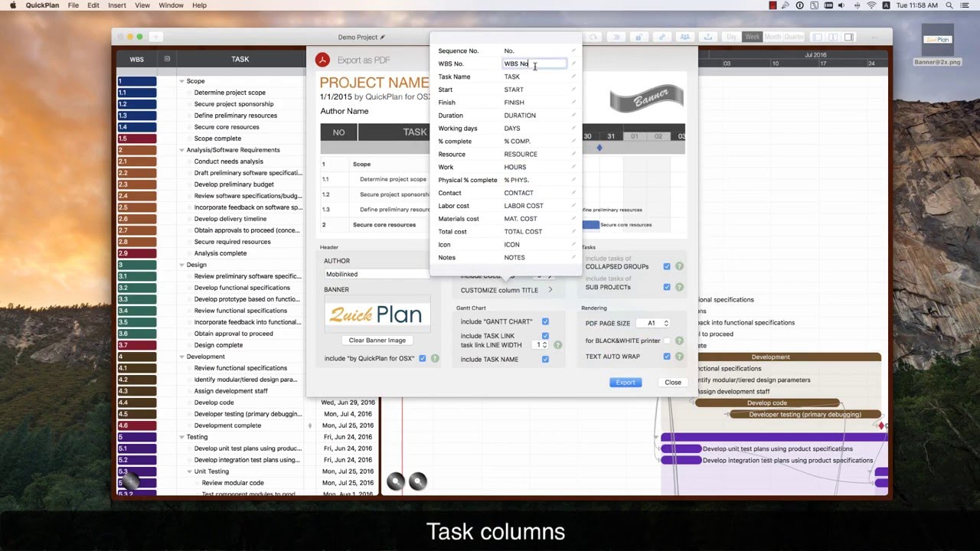Viewport: 980px width, 551px height.
Task: Click the Wi-Fi icon in menu bar
Action: (871, 5)
